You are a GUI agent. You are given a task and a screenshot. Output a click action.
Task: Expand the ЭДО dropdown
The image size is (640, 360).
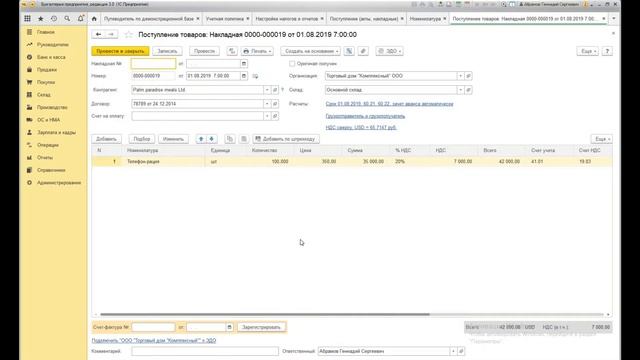(389, 51)
